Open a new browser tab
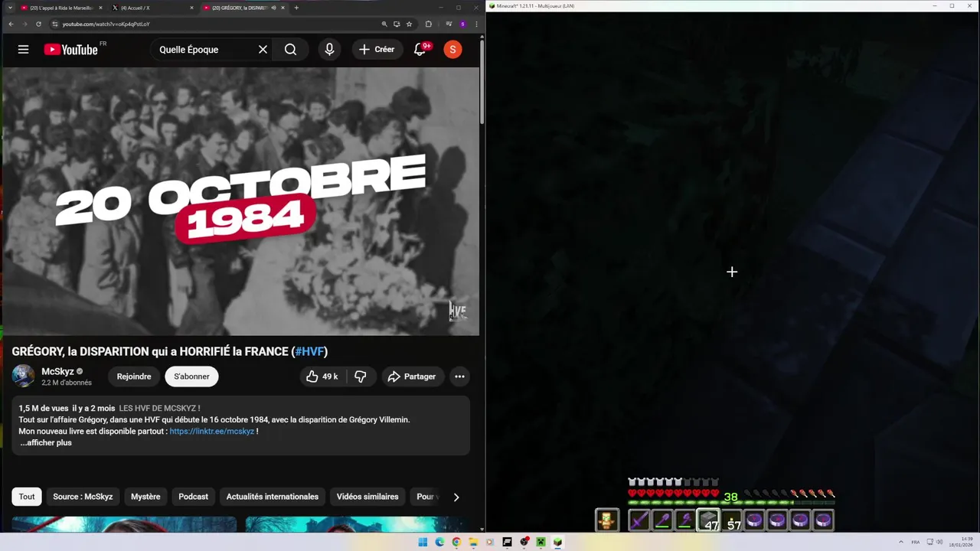 pos(296,8)
